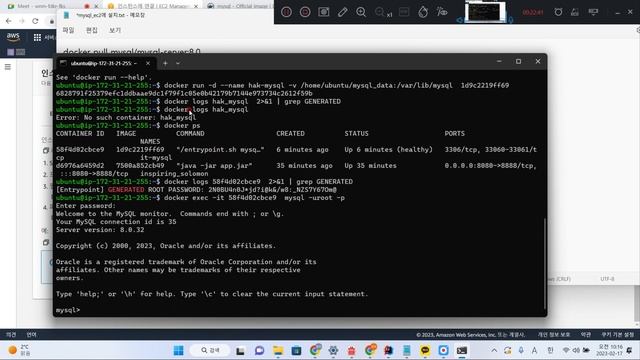Open the AWS services grid icon

point(37,37)
